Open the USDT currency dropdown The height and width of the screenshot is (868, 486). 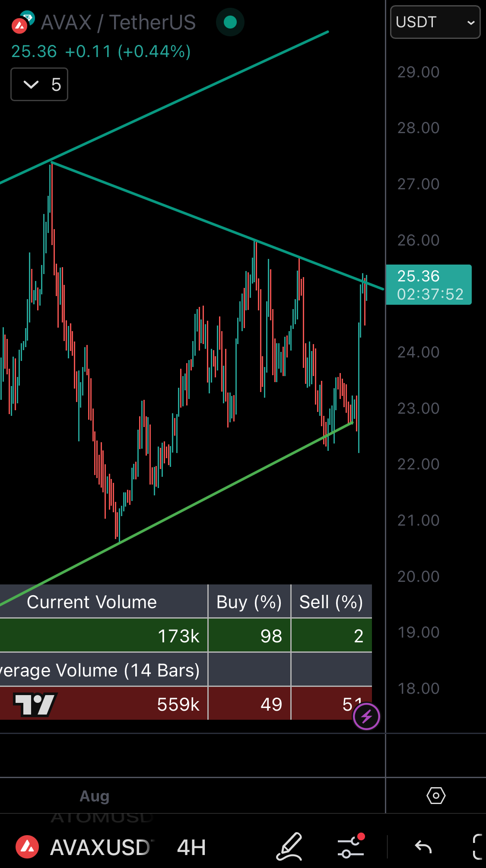click(x=435, y=22)
